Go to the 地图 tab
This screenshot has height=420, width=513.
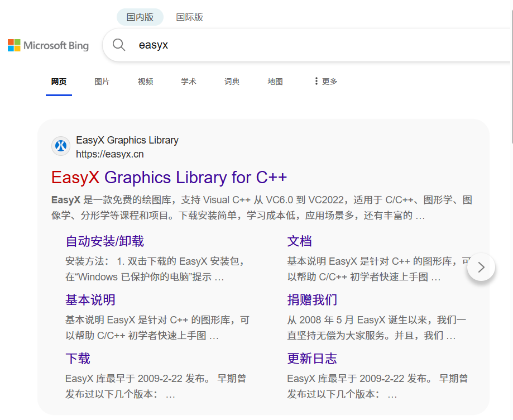(x=275, y=82)
